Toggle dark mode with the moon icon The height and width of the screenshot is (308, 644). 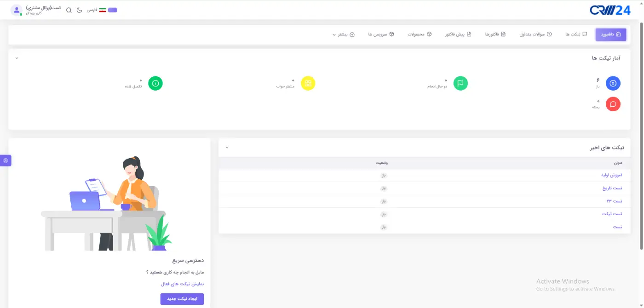pyautogui.click(x=79, y=10)
